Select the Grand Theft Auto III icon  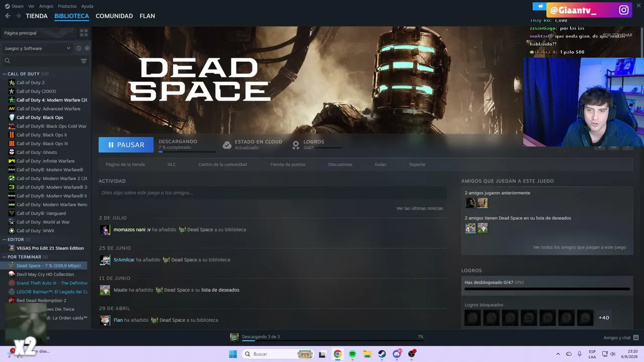pyautogui.click(x=12, y=283)
